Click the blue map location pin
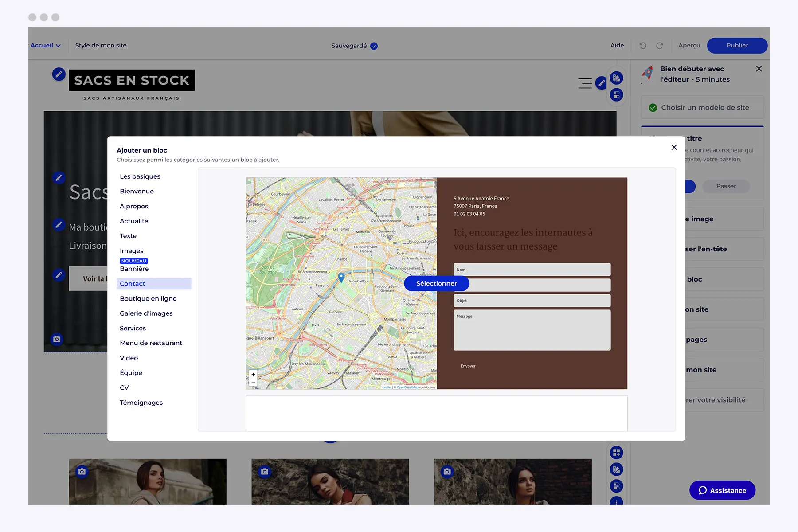 pos(341,278)
